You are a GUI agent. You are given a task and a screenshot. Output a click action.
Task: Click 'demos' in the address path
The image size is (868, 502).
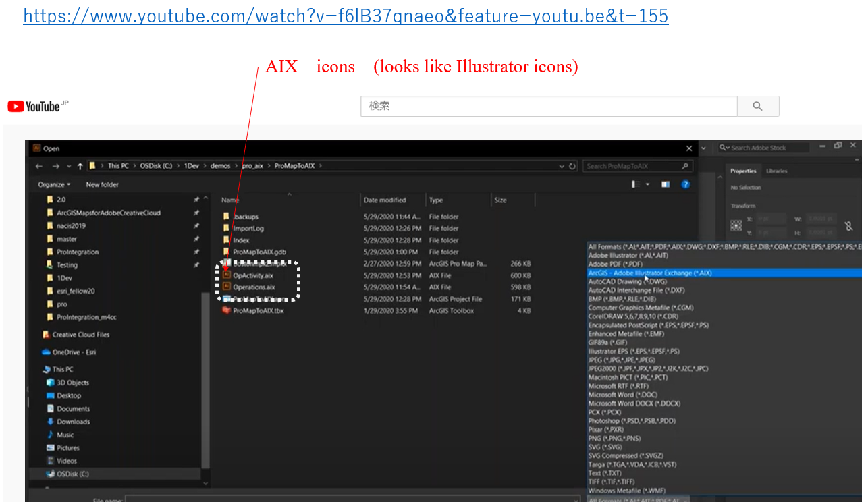tap(220, 166)
